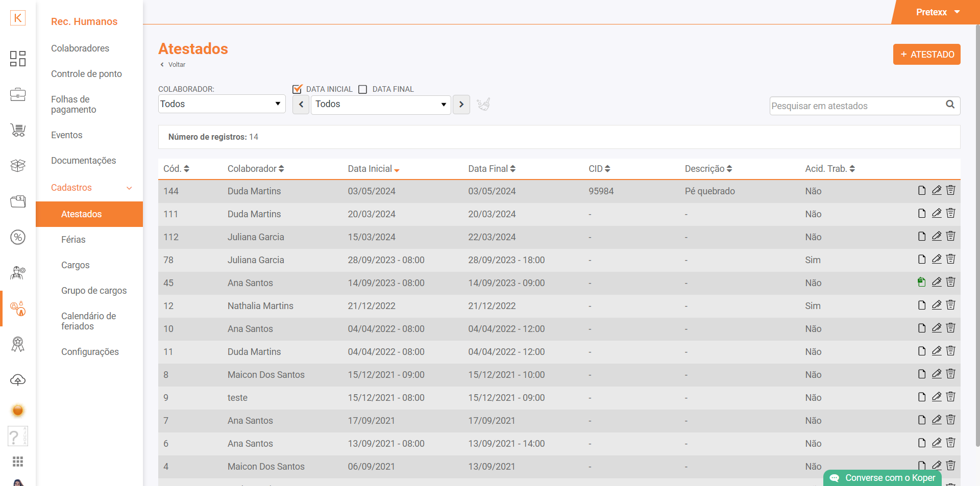Delete atestado 144 with trash icon

point(950,190)
